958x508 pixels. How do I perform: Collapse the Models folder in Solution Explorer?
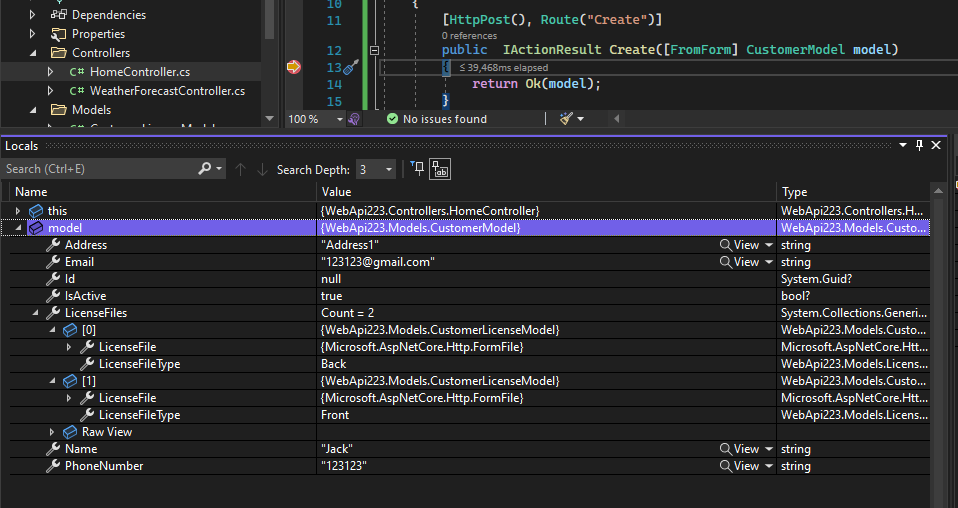click(x=32, y=110)
